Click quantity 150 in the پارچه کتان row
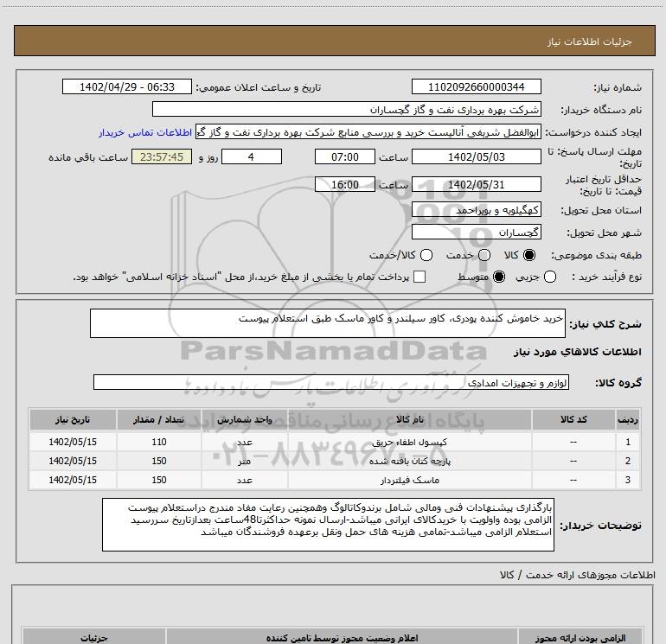Viewport: 666px width, 644px height. point(159,461)
